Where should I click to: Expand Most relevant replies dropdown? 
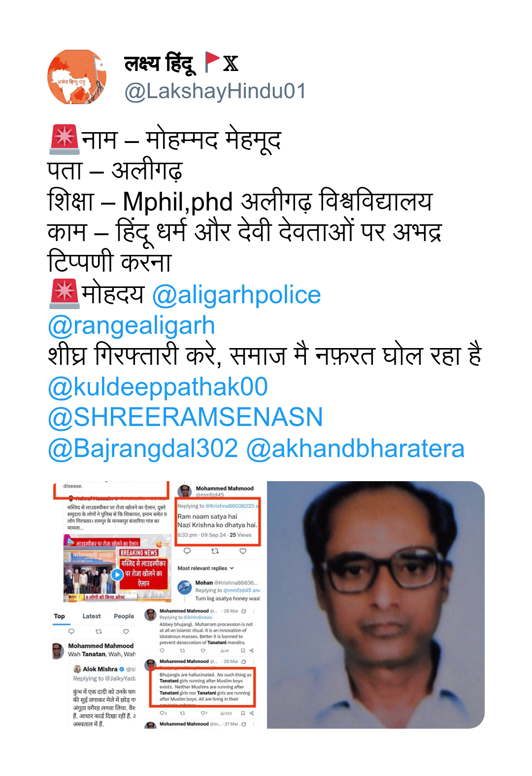click(205, 568)
